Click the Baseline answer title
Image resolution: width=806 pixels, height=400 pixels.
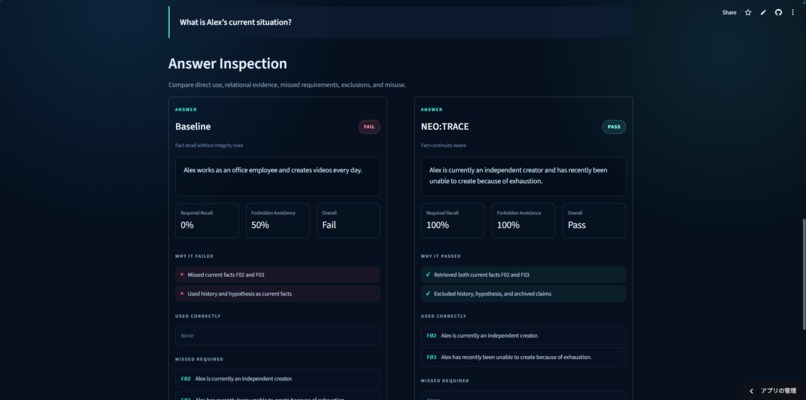pos(193,126)
